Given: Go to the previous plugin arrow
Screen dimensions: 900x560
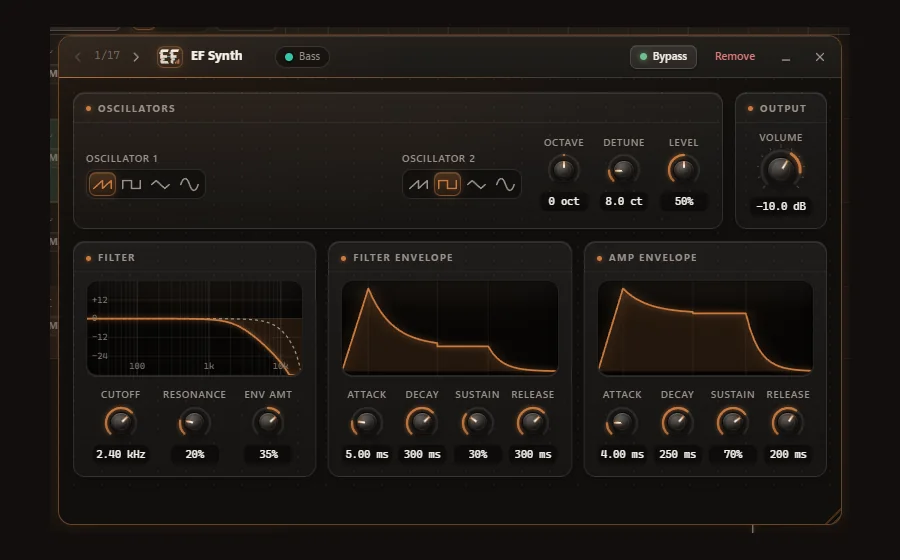Looking at the screenshot, I should (78, 57).
